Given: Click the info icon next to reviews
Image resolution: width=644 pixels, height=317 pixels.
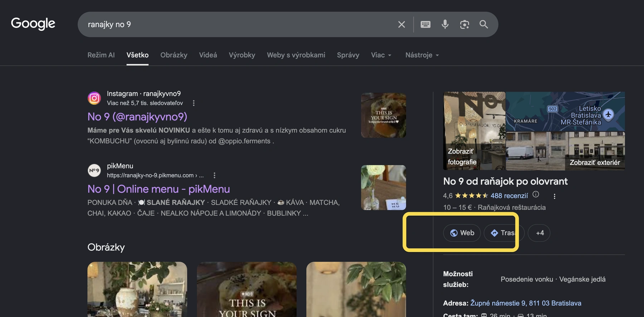Looking at the screenshot, I should coord(536,194).
